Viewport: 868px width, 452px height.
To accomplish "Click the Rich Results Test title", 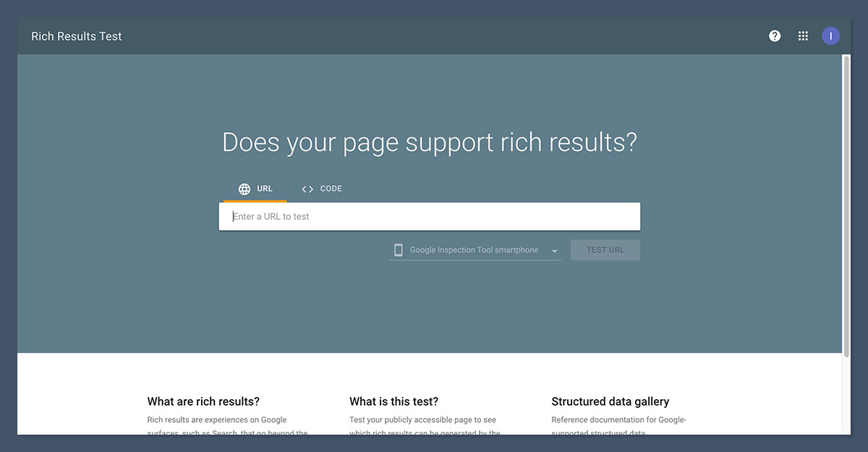I will (77, 36).
